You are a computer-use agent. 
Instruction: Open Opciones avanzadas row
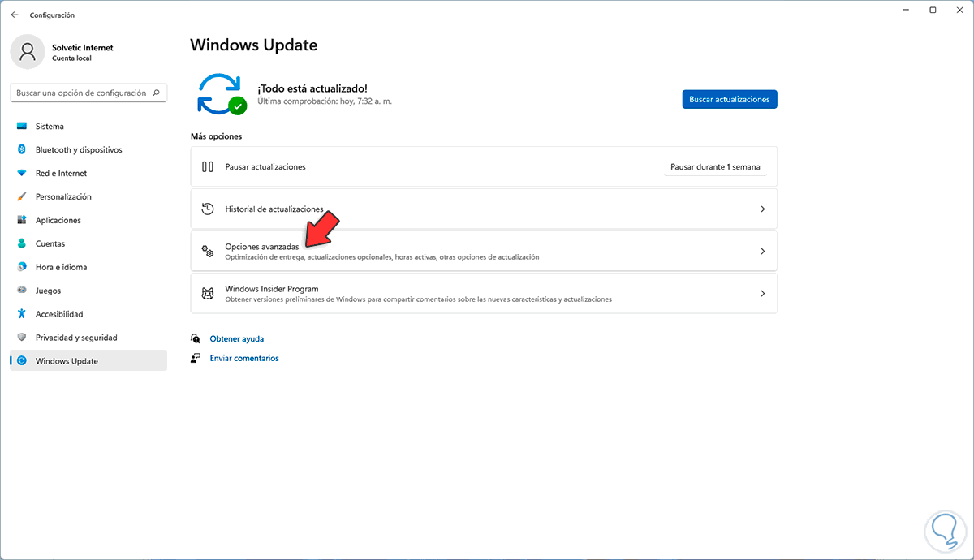click(484, 251)
